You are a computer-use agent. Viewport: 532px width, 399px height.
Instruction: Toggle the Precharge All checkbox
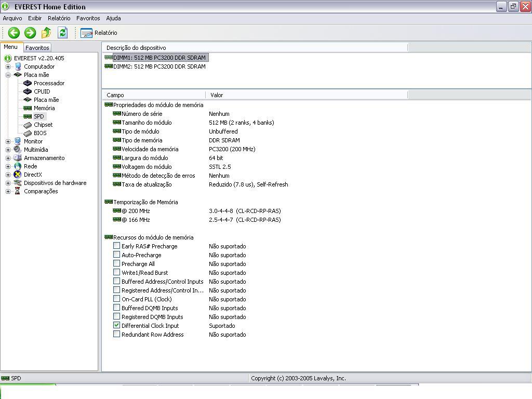point(116,263)
